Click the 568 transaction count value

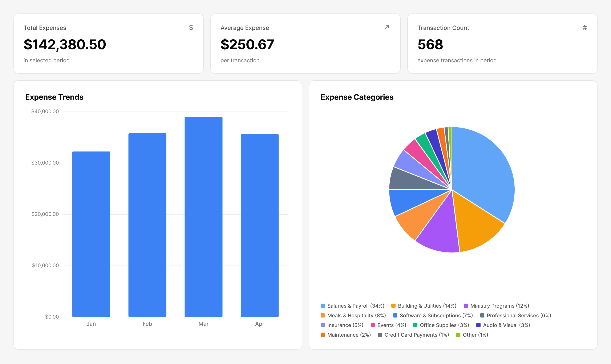(x=430, y=44)
